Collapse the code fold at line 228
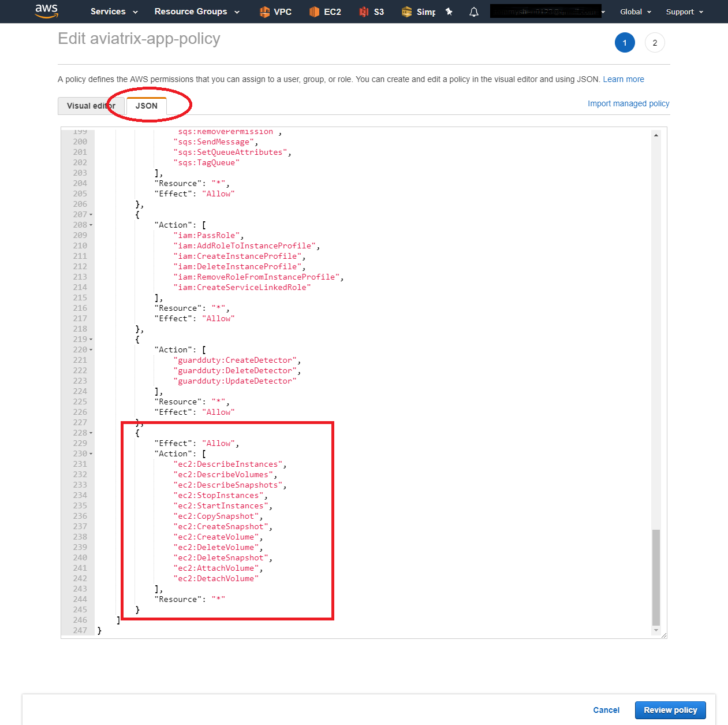 pos(91,433)
